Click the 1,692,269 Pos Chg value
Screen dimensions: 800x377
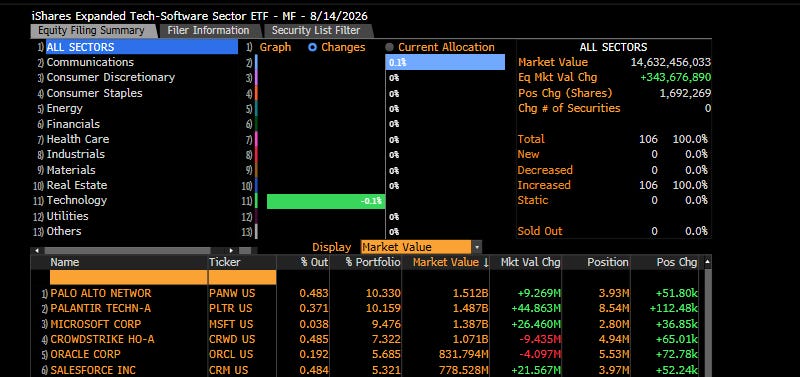[x=685, y=93]
